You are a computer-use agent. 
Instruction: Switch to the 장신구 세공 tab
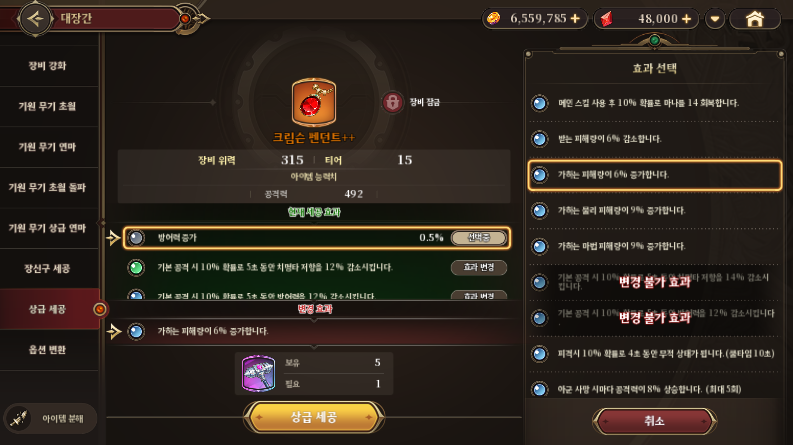(x=49, y=269)
